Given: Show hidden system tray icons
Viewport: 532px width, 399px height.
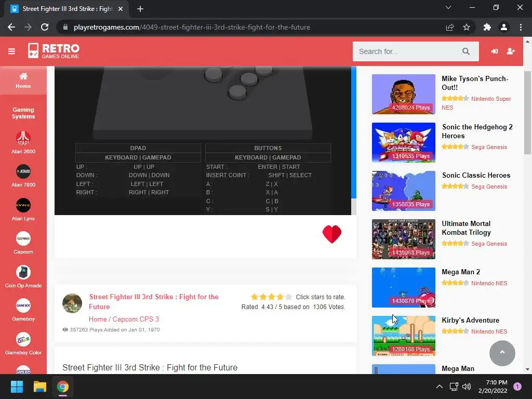Looking at the screenshot, I should coord(440,387).
